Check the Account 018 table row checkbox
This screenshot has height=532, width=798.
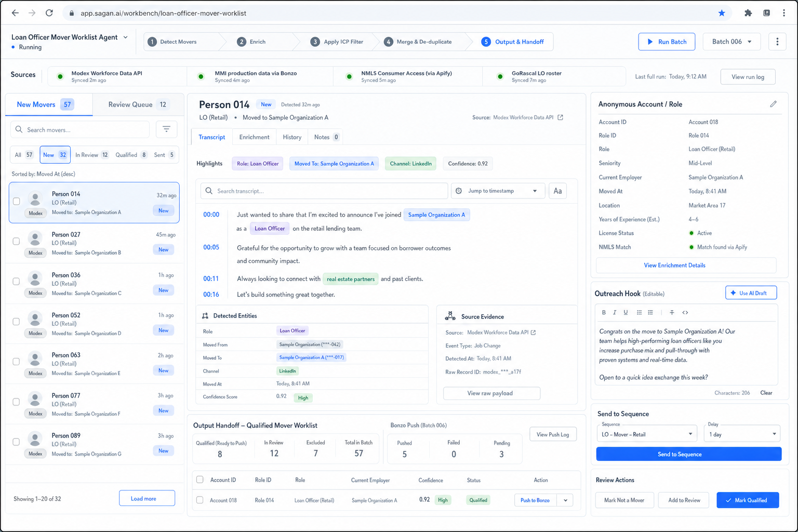(200, 500)
